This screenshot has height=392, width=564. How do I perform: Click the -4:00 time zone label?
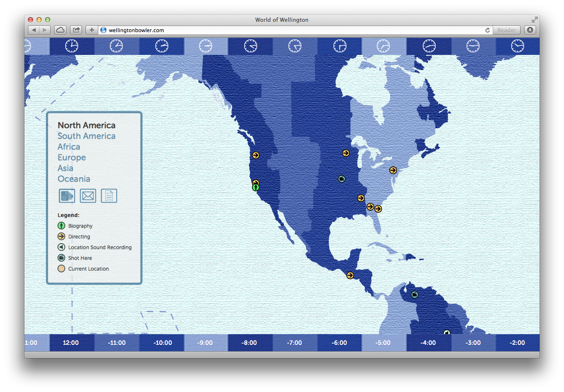click(x=428, y=343)
